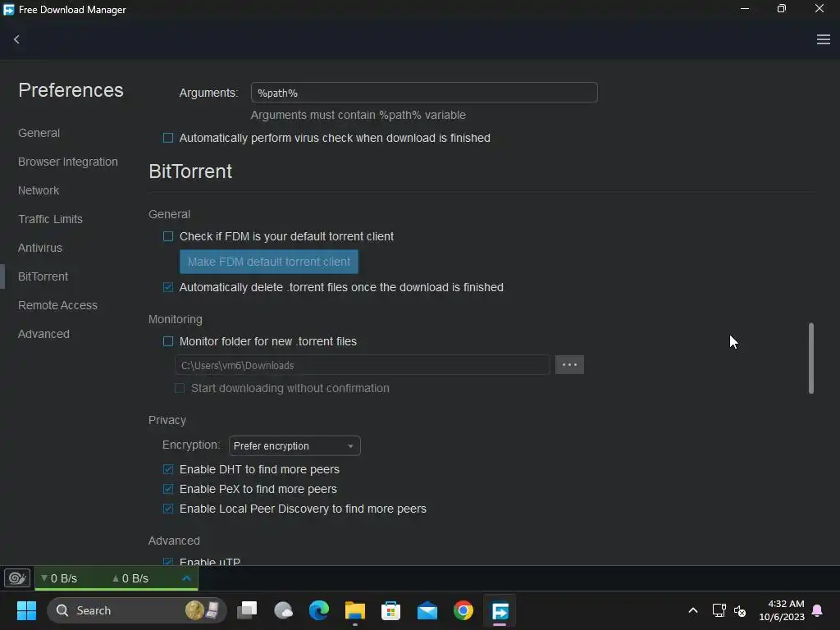Show hidden system tray icons
Screen dimensions: 840x630
692,610
